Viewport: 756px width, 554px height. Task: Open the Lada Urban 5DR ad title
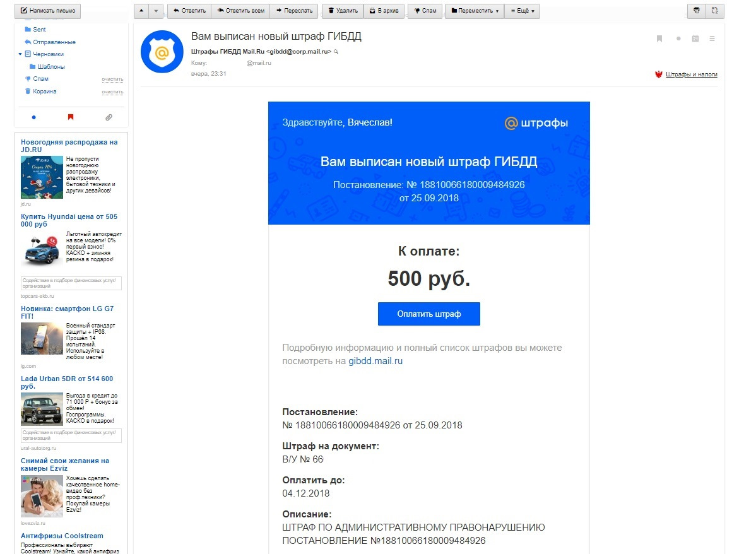pos(66,382)
